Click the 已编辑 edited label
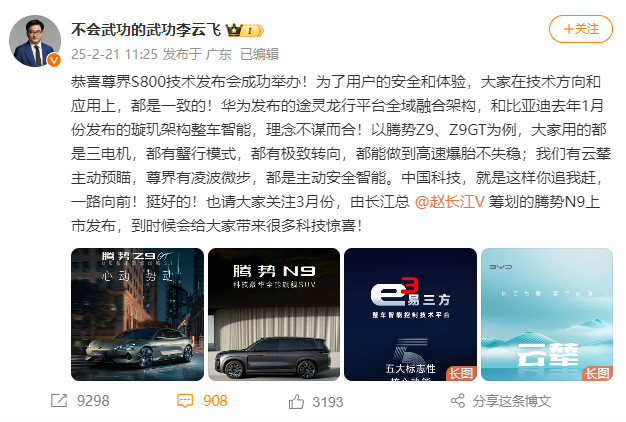 (260, 54)
